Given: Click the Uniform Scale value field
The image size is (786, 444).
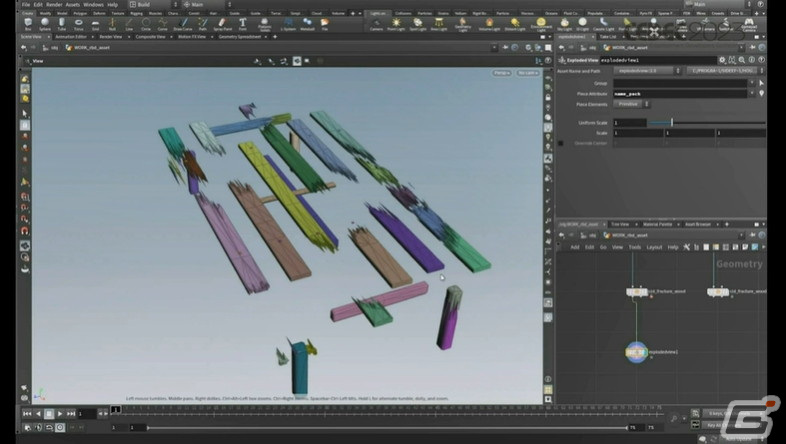Looking at the screenshot, I should coord(630,123).
